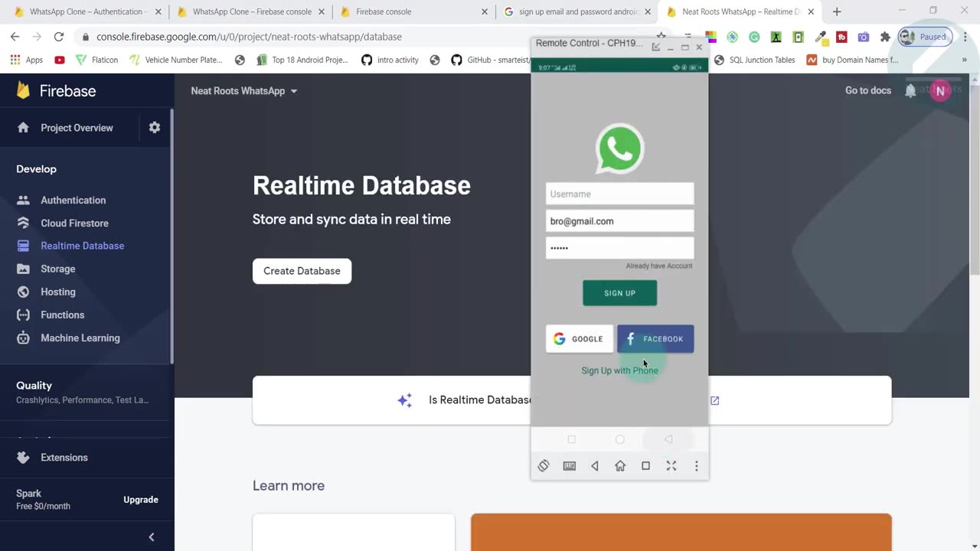Open a new browser tab
This screenshot has width=980, height=551.
point(837,11)
